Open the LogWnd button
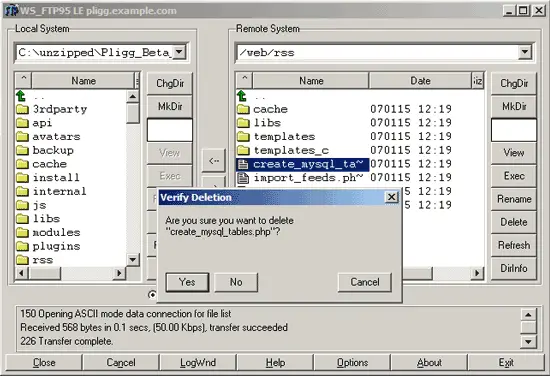Viewport: 550px width, 376px height. [x=198, y=362]
